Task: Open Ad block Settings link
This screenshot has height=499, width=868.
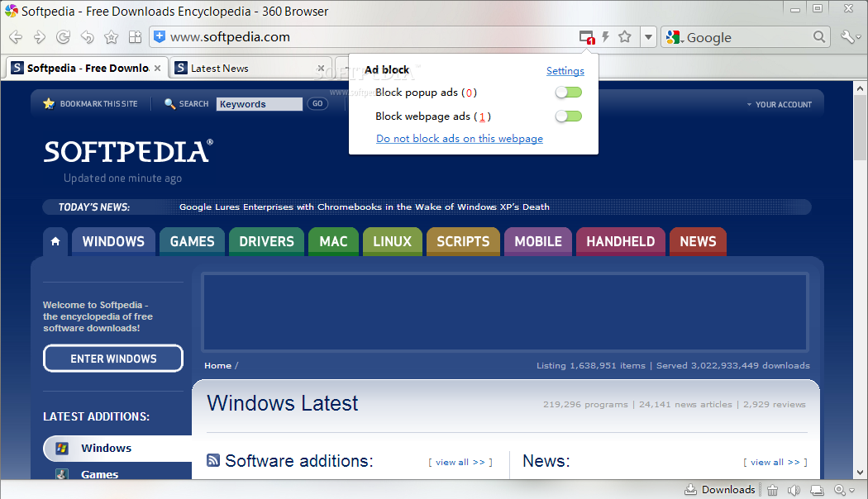Action: pos(565,71)
